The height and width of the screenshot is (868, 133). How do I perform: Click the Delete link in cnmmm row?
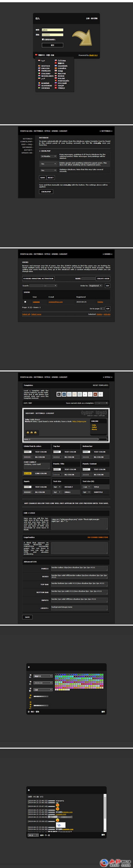pyautogui.click(x=100, y=302)
